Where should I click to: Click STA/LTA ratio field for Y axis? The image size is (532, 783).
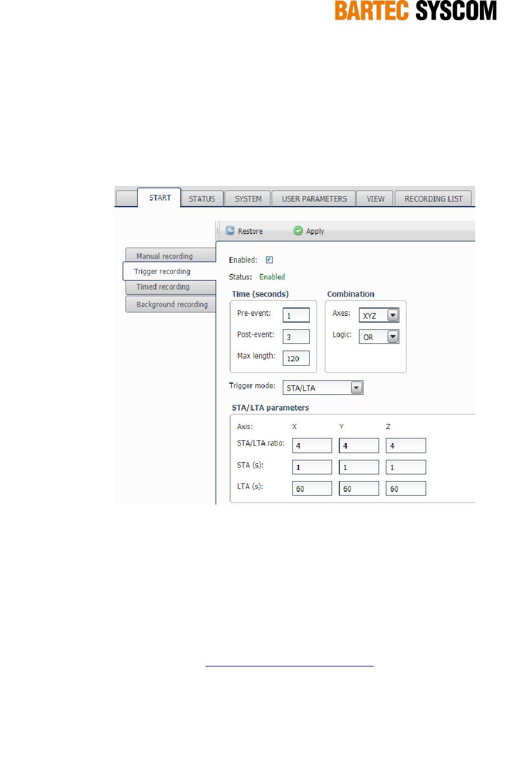coord(358,445)
